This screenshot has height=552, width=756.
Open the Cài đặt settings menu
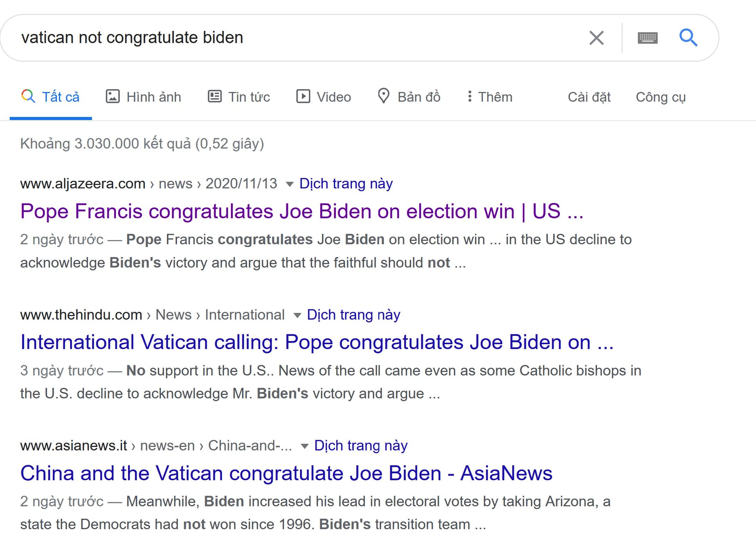589,97
